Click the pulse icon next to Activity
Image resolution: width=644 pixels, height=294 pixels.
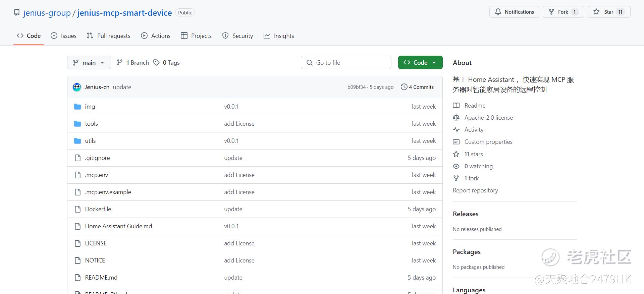tap(456, 130)
